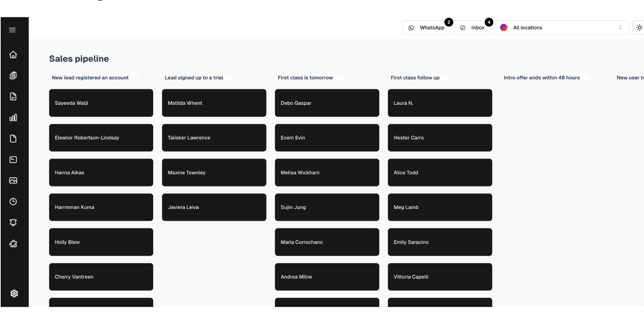Expand the All locations dropdown
The width and height of the screenshot is (644, 330).
561,28
